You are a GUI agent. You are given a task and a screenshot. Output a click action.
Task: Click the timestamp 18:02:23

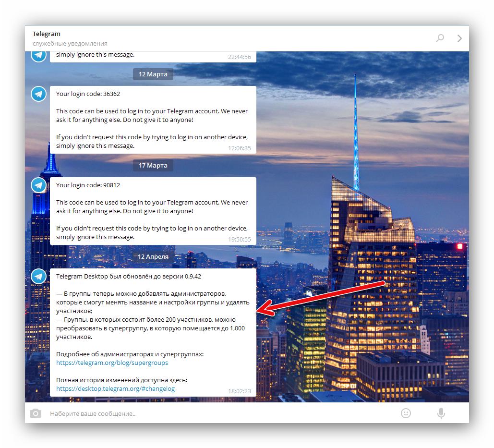(240, 391)
